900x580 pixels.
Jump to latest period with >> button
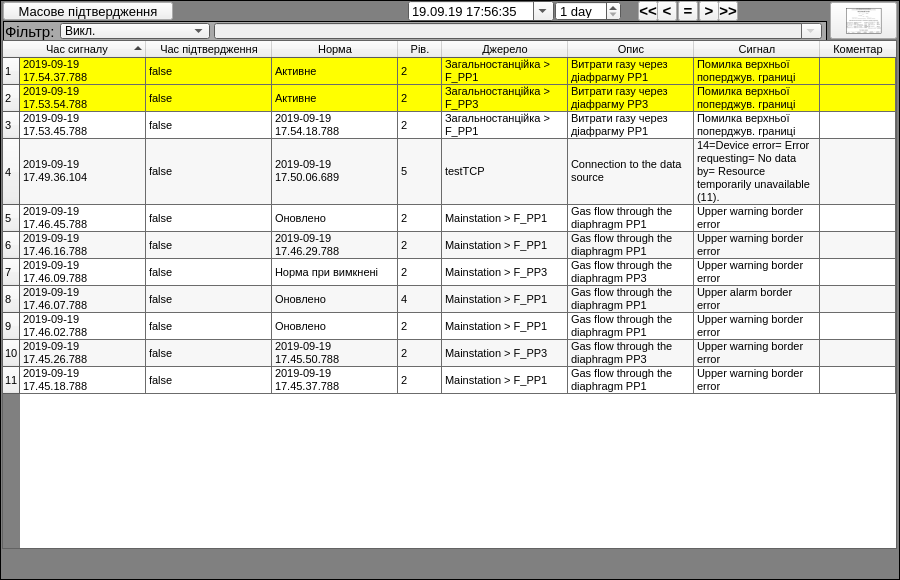pyautogui.click(x=728, y=11)
